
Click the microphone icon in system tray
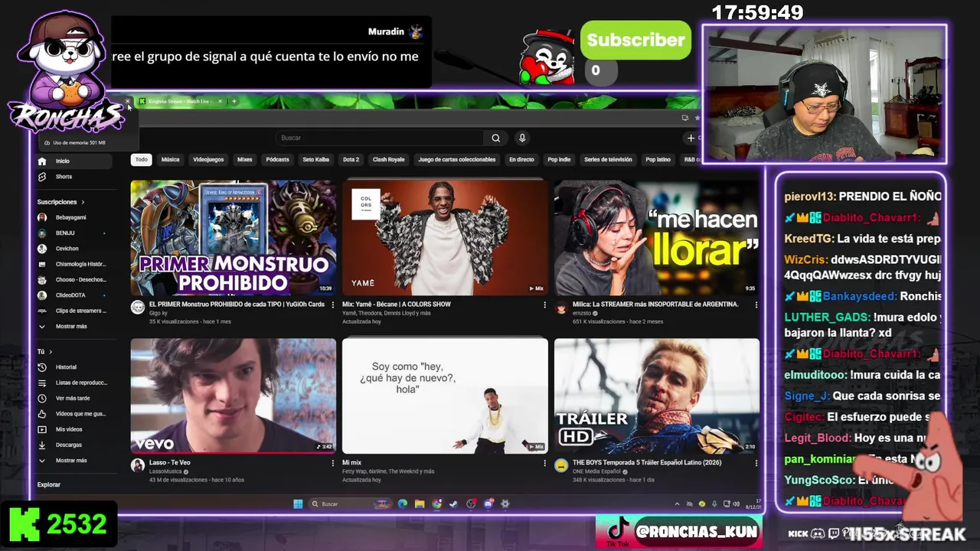(x=714, y=504)
